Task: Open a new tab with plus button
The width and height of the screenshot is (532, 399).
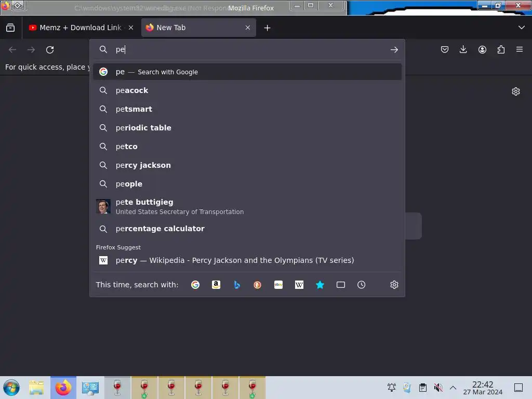Action: pyautogui.click(x=268, y=28)
